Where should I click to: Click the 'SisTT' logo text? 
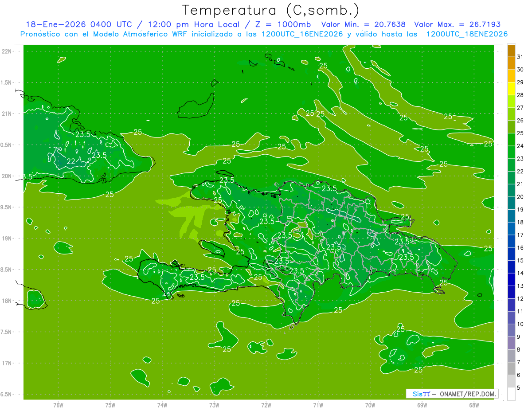pos(421,393)
